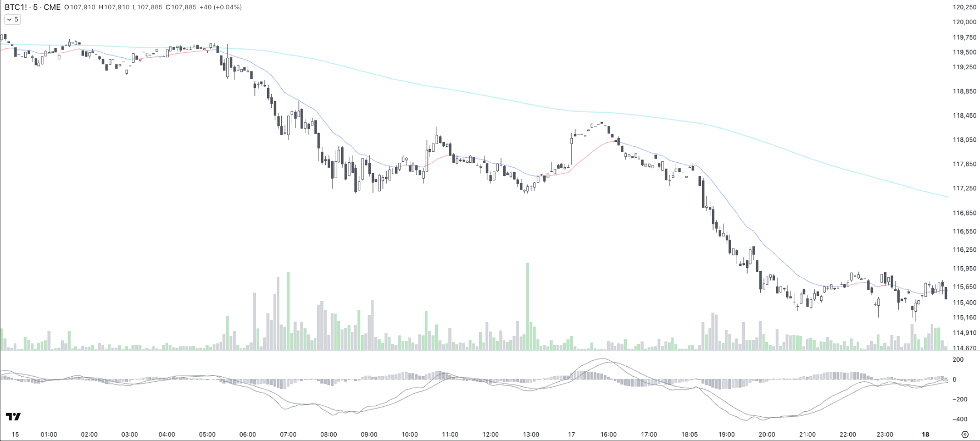
Task: Click the 114,670 price axis label
Action: pos(965,348)
